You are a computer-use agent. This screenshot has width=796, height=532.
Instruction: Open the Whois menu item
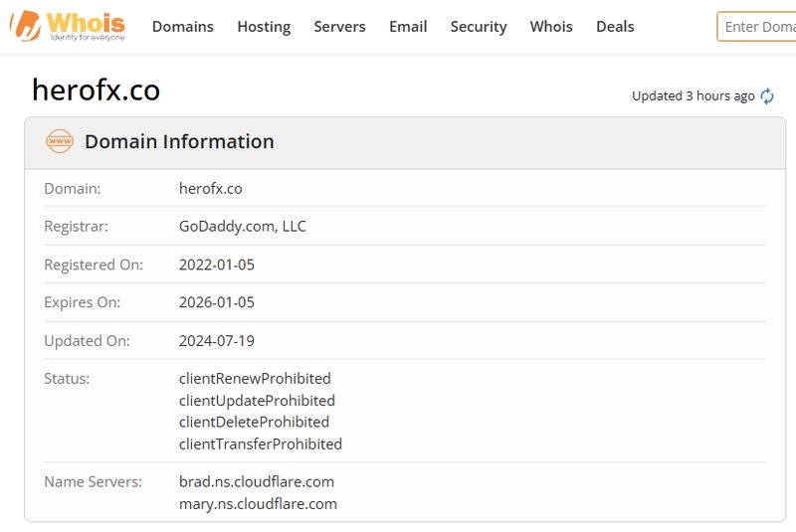point(551,27)
